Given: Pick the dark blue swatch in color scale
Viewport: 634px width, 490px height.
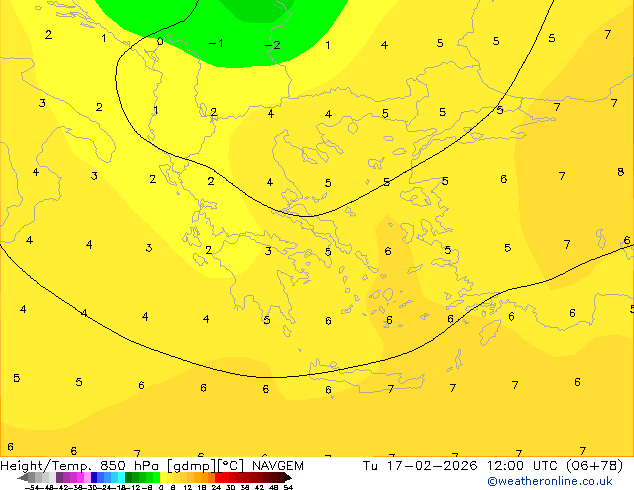Looking at the screenshot, I should [x=94, y=477].
